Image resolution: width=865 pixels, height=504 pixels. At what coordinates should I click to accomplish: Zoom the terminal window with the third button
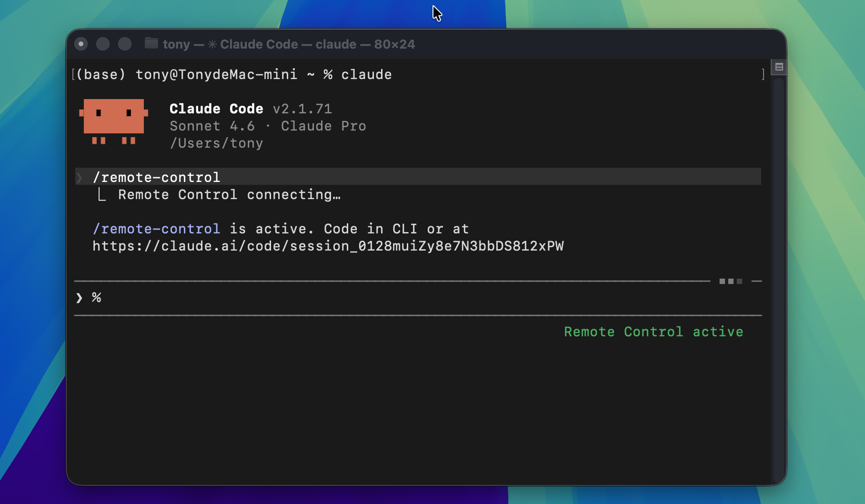click(125, 44)
